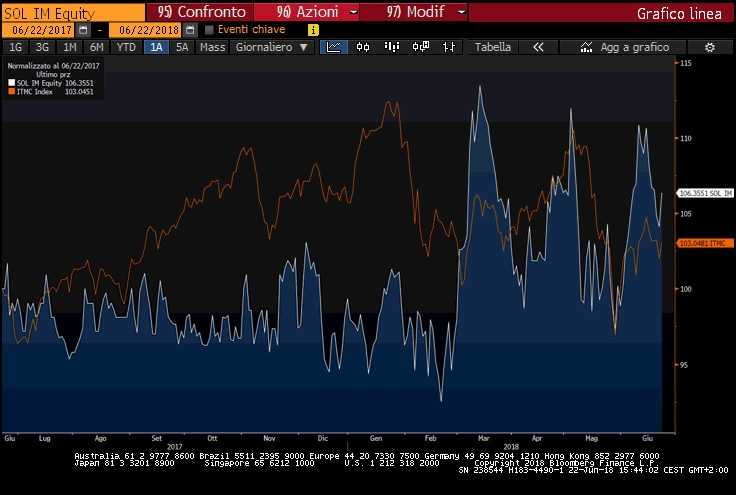
Task: Select the bar chart type icon
Action: point(391,46)
